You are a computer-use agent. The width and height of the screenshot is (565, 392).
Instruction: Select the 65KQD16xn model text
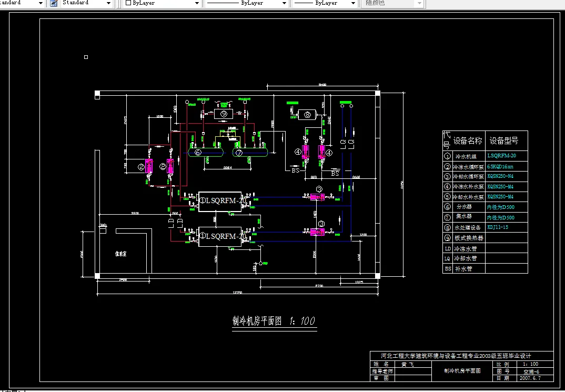tap(500, 167)
